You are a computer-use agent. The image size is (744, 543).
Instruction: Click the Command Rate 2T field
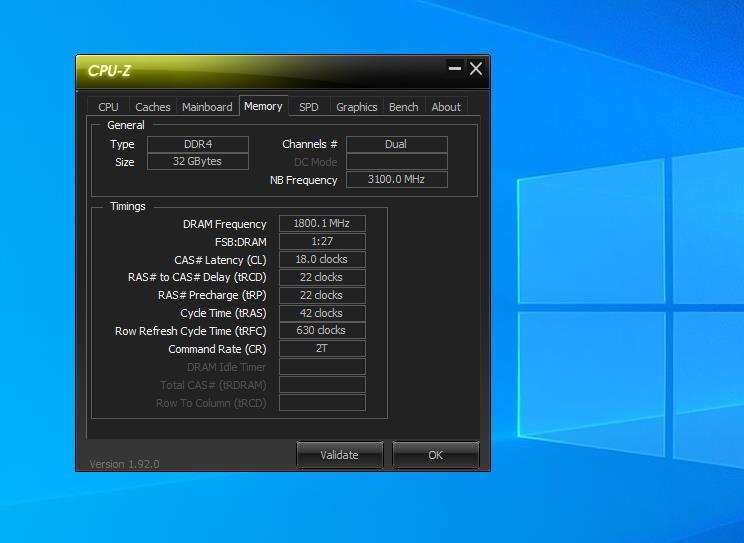[322, 348]
